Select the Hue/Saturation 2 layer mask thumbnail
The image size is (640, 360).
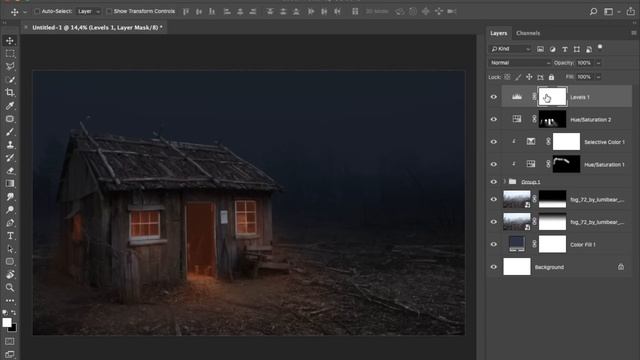[x=552, y=119]
